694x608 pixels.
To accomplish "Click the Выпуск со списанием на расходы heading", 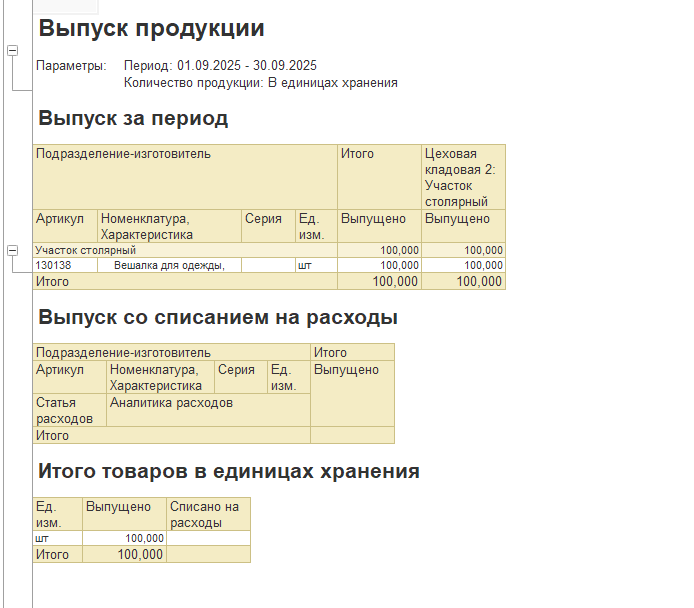I will pyautogui.click(x=218, y=318).
